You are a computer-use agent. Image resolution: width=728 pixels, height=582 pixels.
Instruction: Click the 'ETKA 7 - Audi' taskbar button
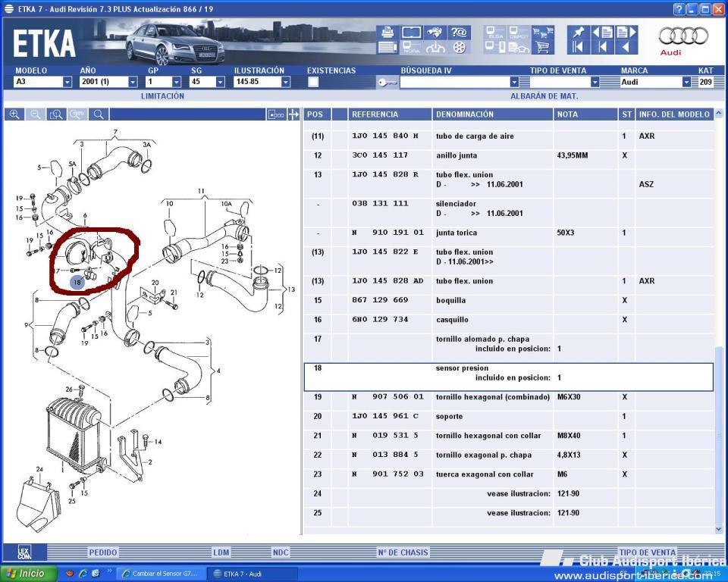[251, 574]
